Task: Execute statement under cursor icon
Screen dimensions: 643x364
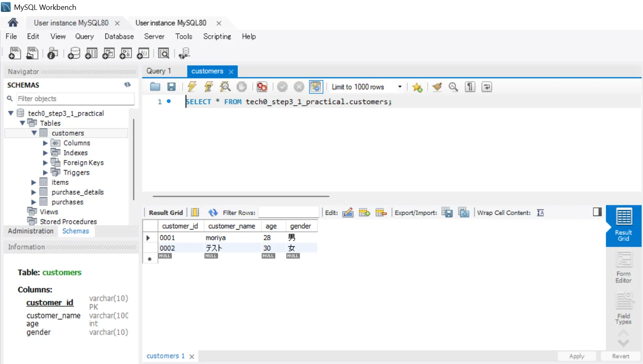Action: [208, 86]
